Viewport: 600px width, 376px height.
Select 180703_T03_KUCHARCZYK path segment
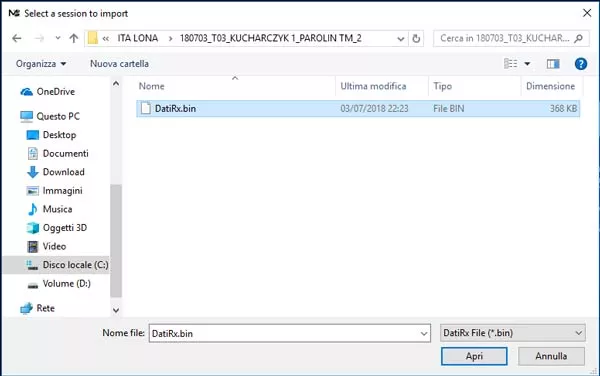click(x=271, y=38)
